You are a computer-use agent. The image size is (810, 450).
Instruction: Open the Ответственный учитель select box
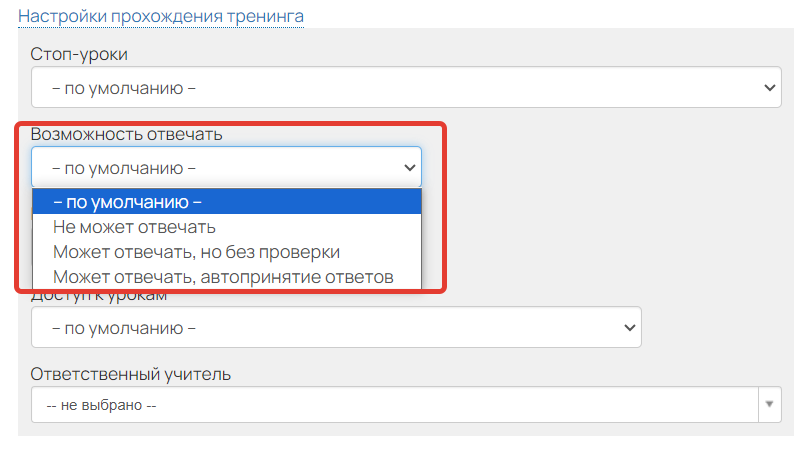coord(406,405)
